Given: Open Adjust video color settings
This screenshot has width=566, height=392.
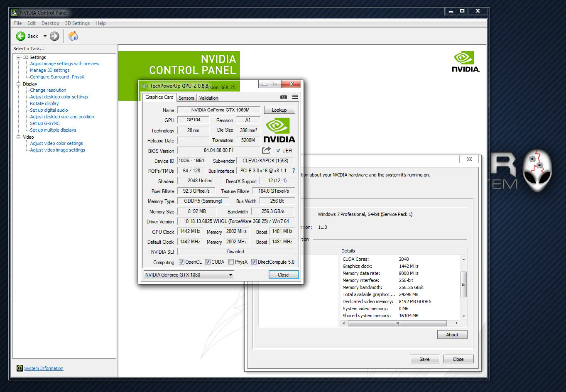Looking at the screenshot, I should click(56, 143).
